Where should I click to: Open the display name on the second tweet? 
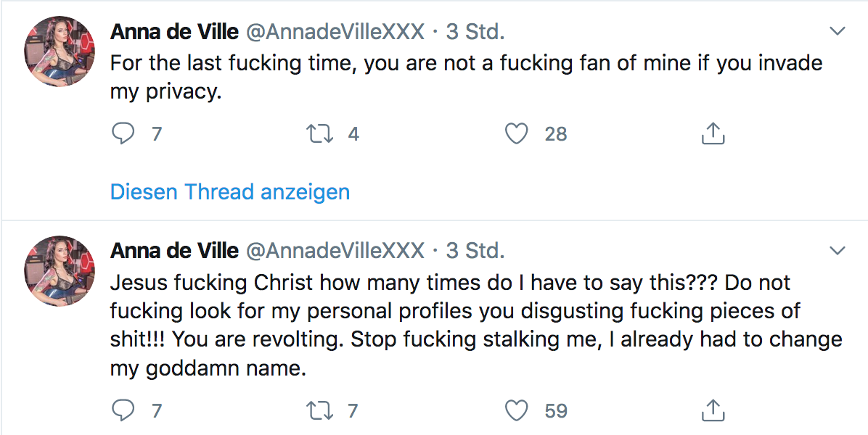(174, 251)
